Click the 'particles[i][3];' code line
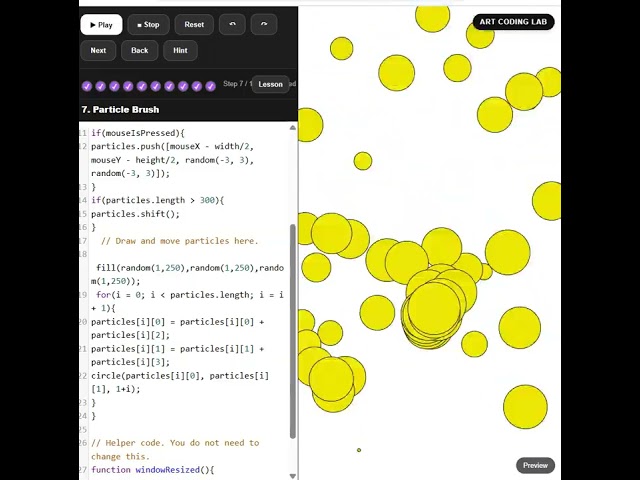 coord(130,362)
